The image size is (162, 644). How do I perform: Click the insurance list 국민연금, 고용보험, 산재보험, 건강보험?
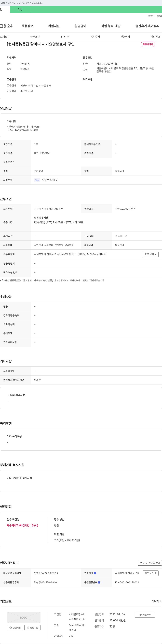[54, 245]
